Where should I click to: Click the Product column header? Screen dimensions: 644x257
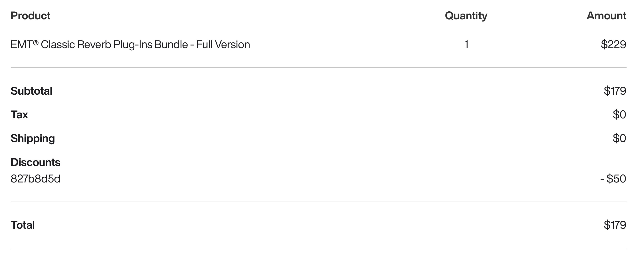[x=30, y=16]
